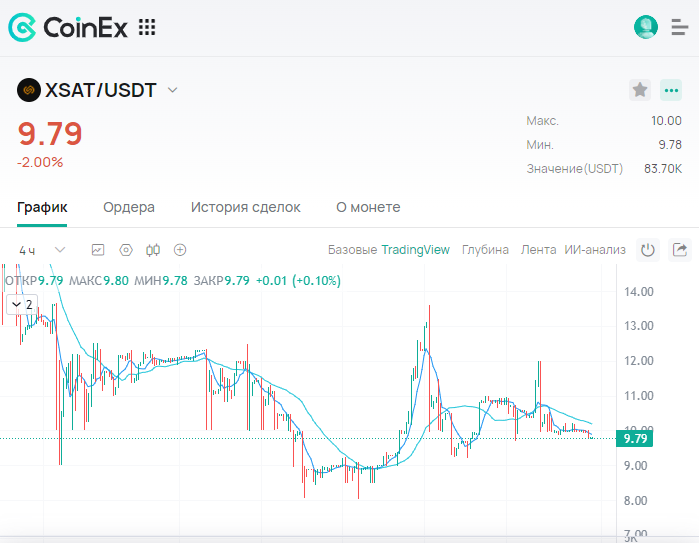Image resolution: width=699 pixels, height=546 pixels.
Task: Click the share chart icon button
Action: pyautogui.click(x=680, y=250)
